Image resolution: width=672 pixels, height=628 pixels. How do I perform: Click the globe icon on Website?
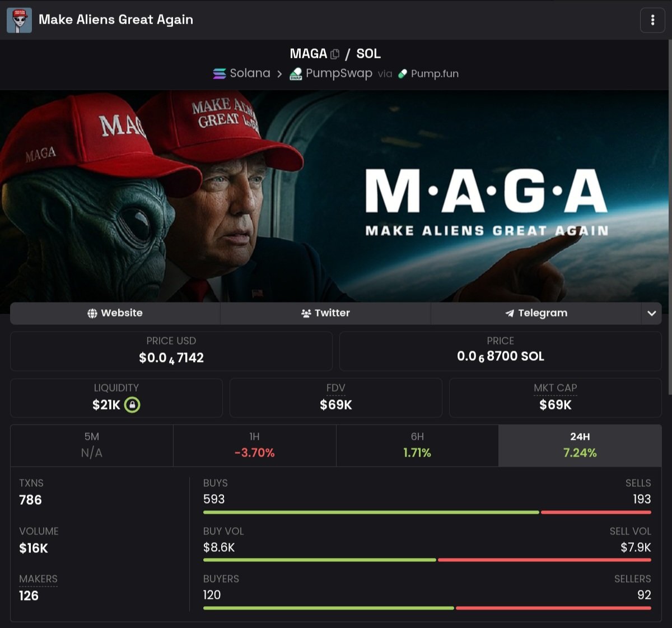(92, 313)
